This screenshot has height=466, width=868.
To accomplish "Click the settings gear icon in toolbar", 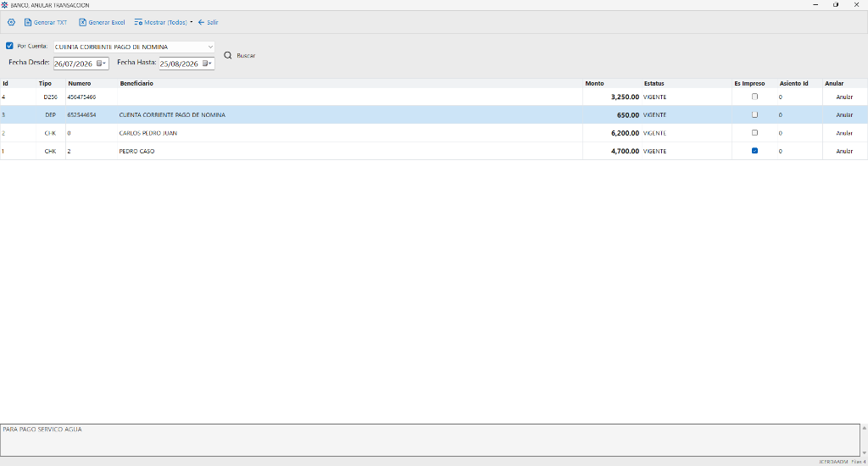I will coord(11,22).
